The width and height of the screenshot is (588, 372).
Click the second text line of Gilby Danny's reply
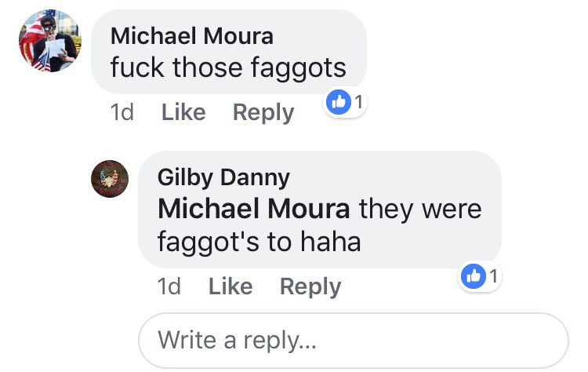click(x=260, y=243)
